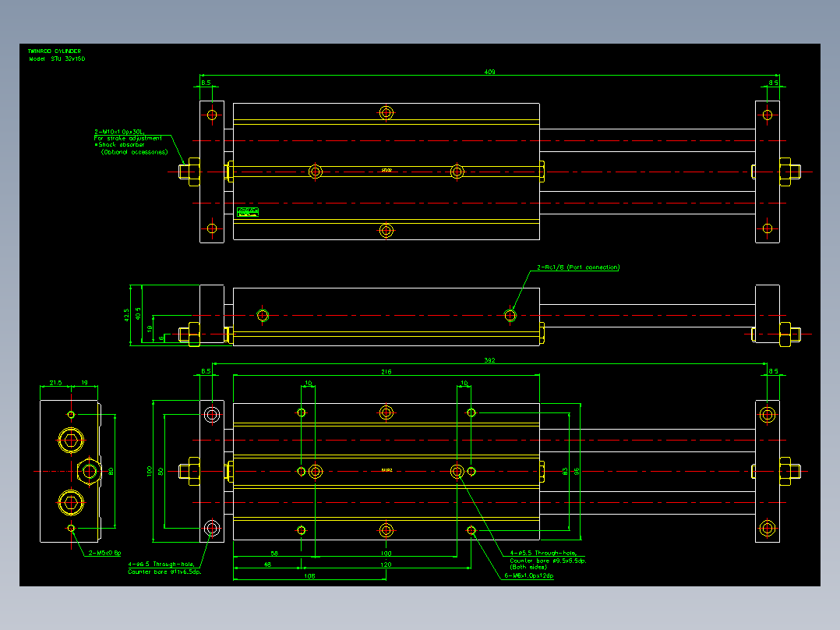This screenshot has width=840, height=630.
Task: Select the "120" hole spacing dimension
Action: (x=386, y=565)
